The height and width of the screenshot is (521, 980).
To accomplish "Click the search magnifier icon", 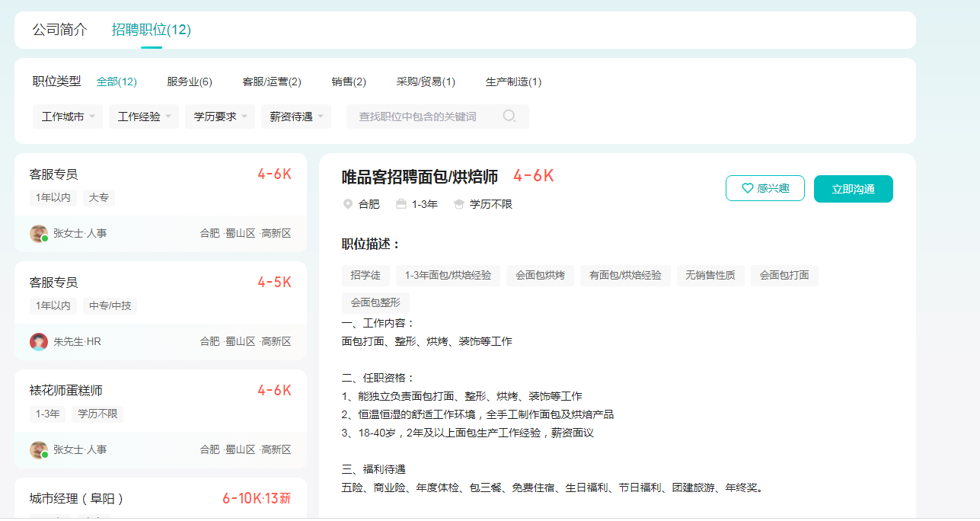I will tap(509, 117).
